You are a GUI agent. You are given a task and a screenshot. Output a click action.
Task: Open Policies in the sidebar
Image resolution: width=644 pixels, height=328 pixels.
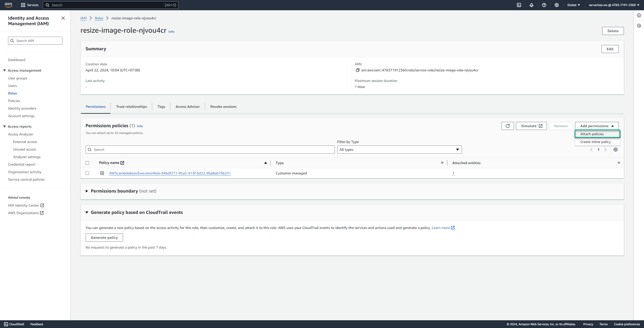point(14,101)
